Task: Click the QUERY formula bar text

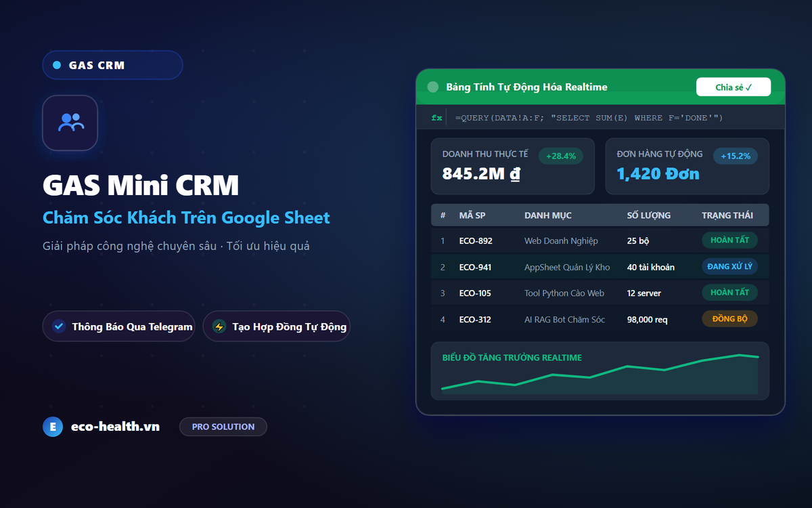Action: click(x=589, y=118)
